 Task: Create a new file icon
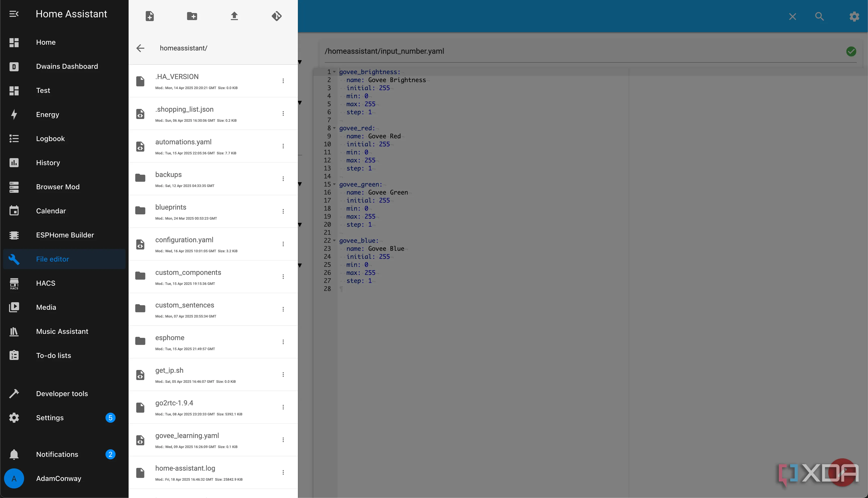[149, 16]
